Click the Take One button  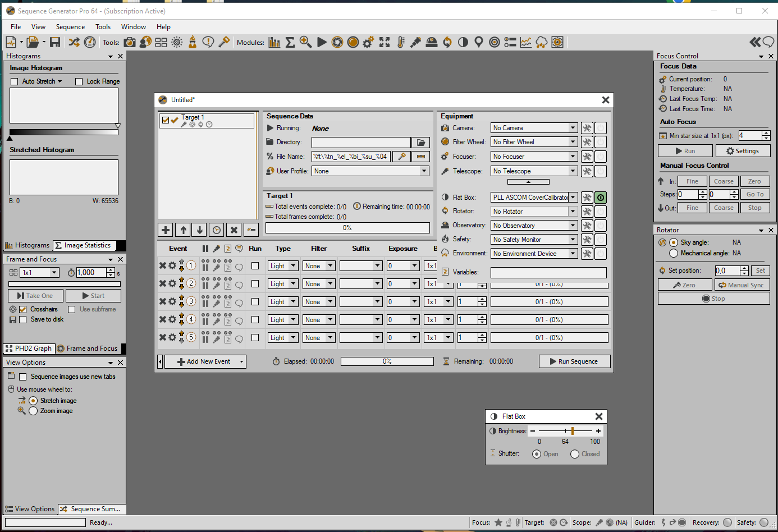click(x=35, y=296)
